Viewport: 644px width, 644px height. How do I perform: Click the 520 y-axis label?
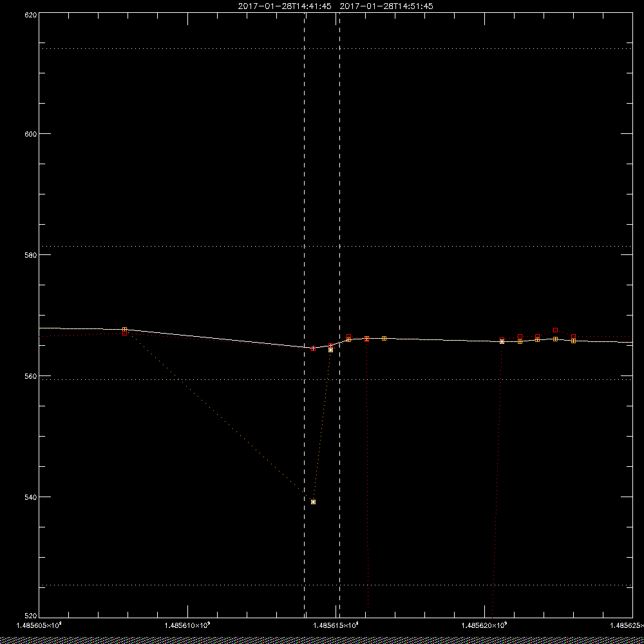(31, 616)
